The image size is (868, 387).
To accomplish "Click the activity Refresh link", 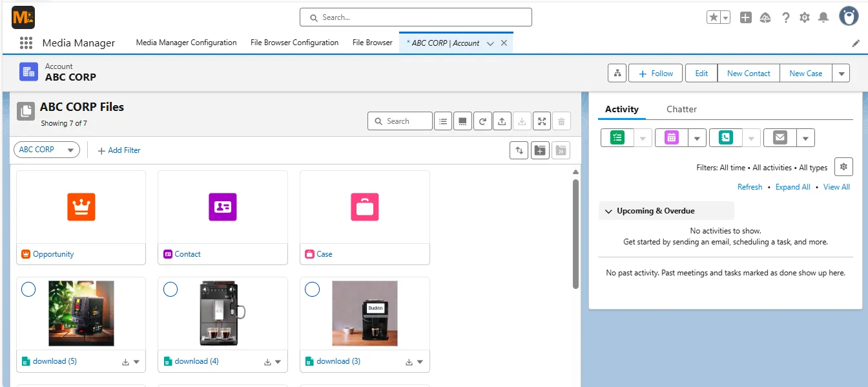I will pos(750,186).
